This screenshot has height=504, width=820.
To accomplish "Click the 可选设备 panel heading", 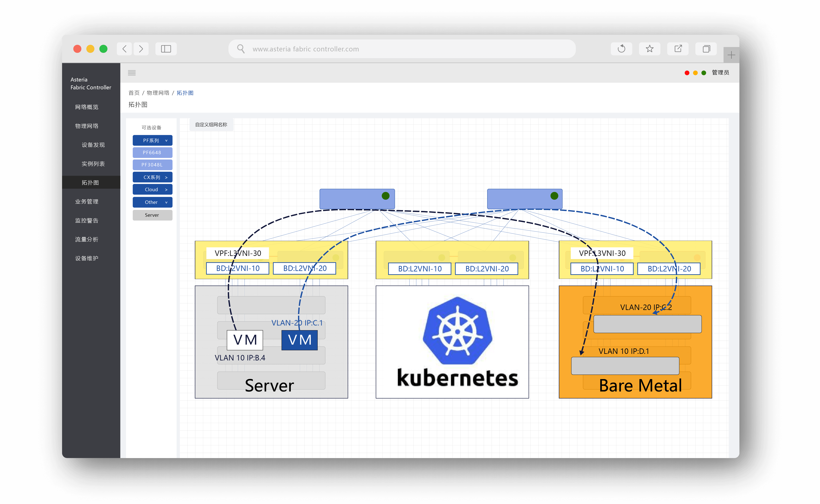I will pyautogui.click(x=151, y=127).
